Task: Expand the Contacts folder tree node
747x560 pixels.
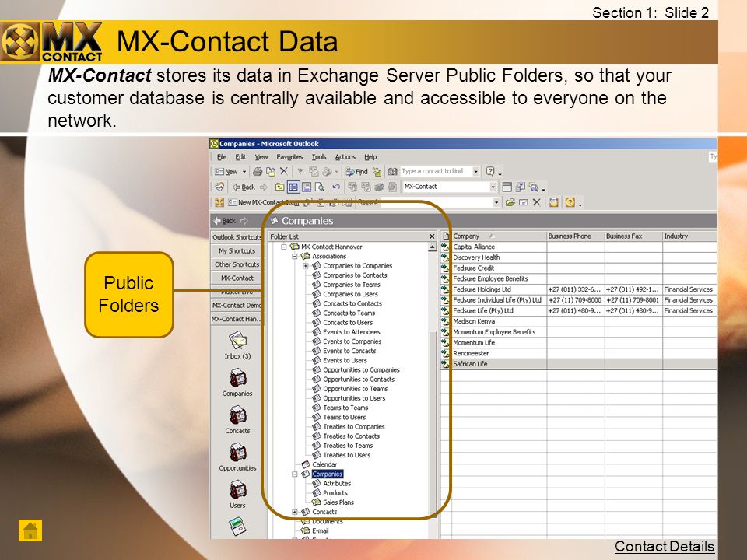Action: point(295,512)
